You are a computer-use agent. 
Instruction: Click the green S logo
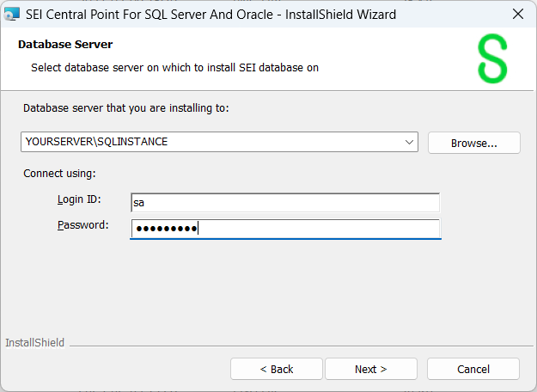[492, 59]
